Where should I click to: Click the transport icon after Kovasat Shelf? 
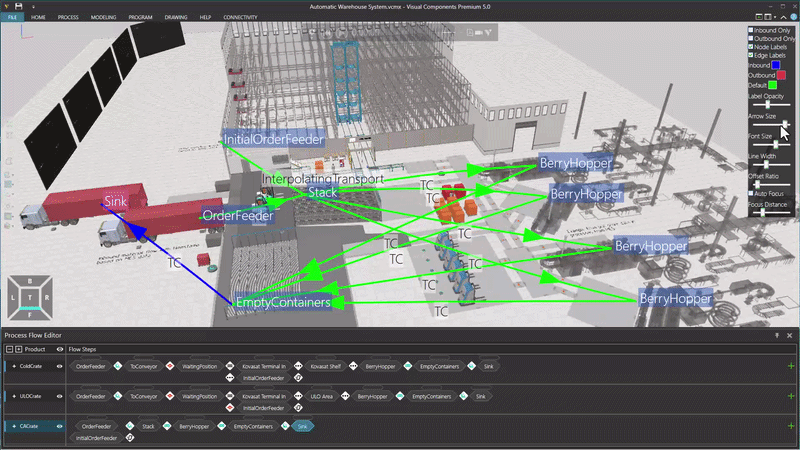(x=353, y=366)
